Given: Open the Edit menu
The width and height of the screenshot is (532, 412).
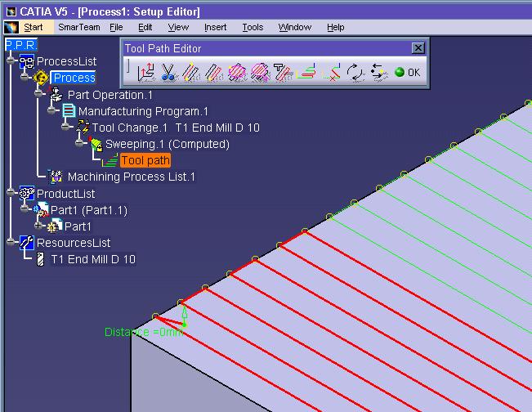Looking at the screenshot, I should 145,27.
